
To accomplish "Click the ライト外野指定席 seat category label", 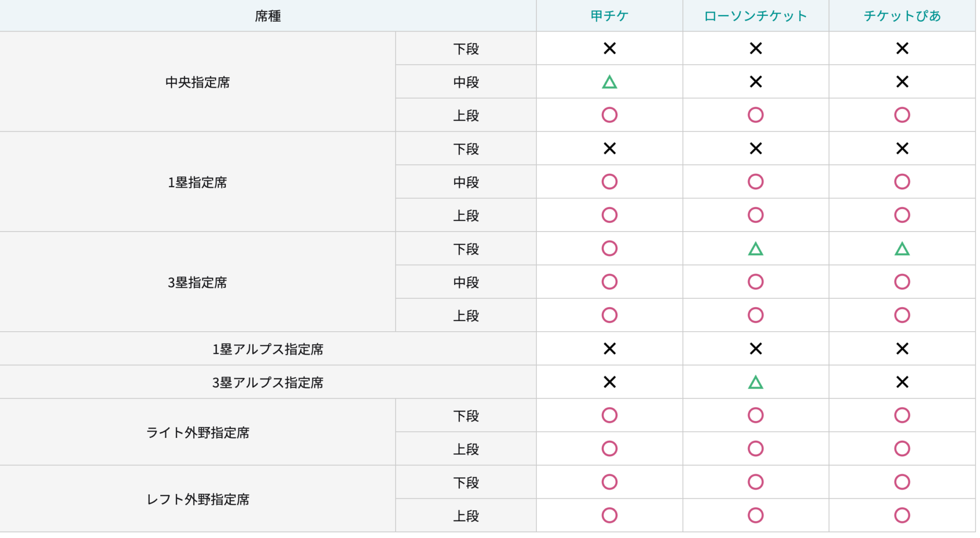I will coord(198,433).
